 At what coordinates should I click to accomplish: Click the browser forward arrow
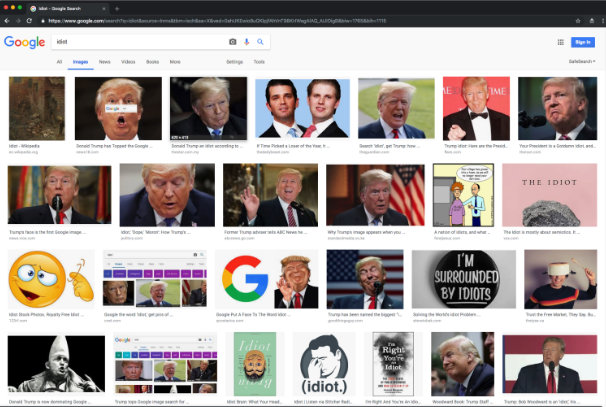[18, 21]
